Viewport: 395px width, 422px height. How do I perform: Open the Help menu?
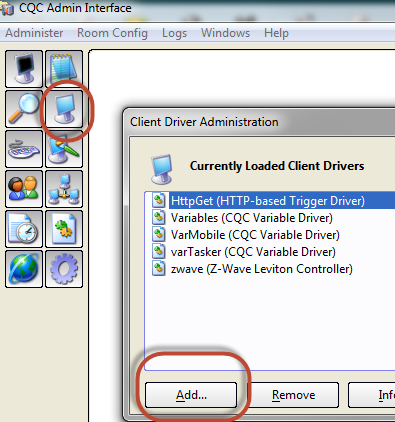[x=276, y=33]
